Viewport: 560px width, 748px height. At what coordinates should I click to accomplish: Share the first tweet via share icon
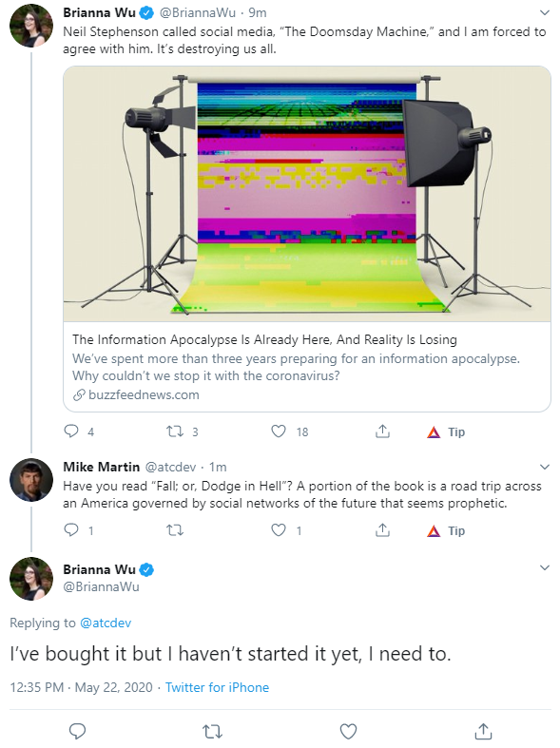coord(382,432)
